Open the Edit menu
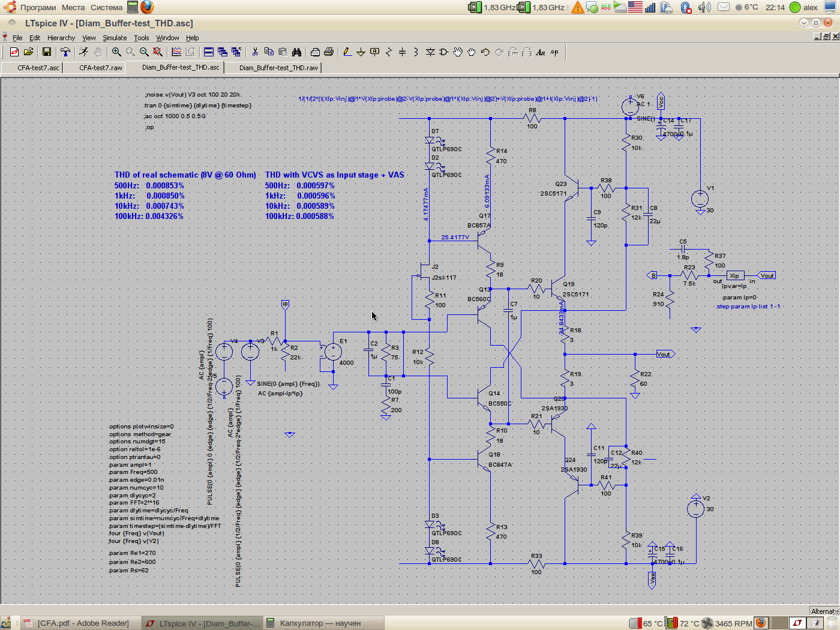840x630 pixels. click(x=35, y=38)
